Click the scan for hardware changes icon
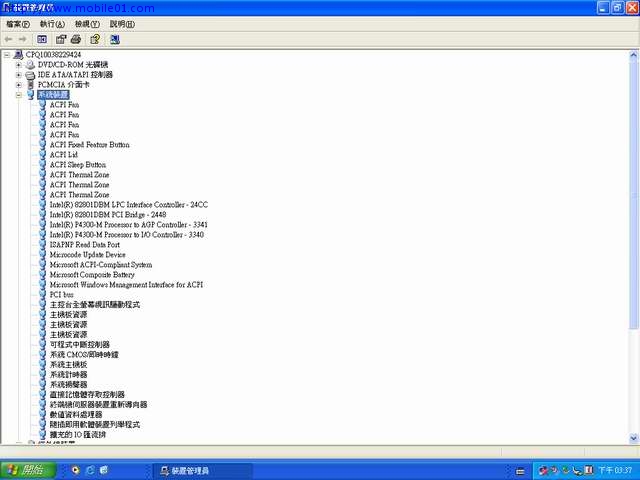Viewport: 640px width, 480px height. [x=115, y=39]
